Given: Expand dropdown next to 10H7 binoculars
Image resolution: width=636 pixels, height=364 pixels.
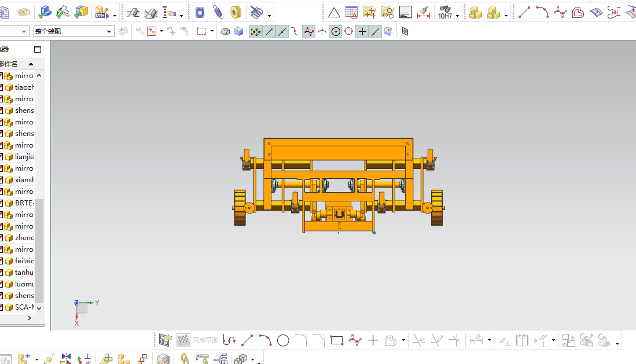Looking at the screenshot, I should [457, 16].
